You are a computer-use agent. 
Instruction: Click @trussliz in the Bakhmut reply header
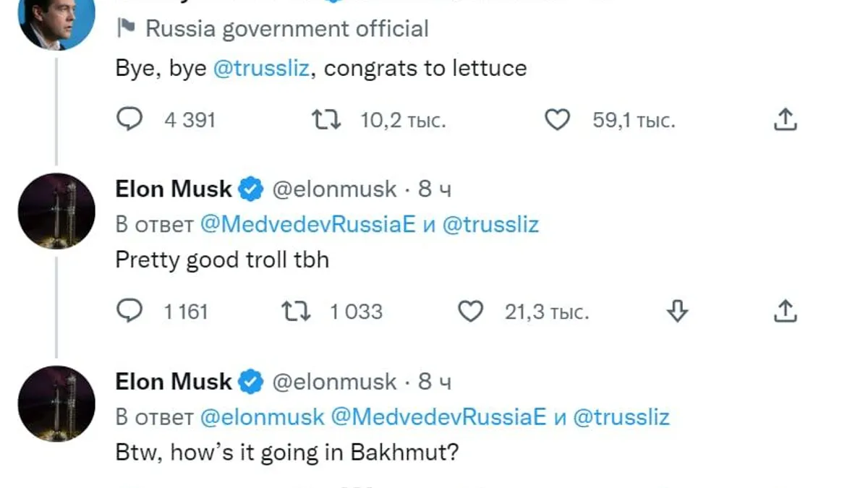[621, 417]
